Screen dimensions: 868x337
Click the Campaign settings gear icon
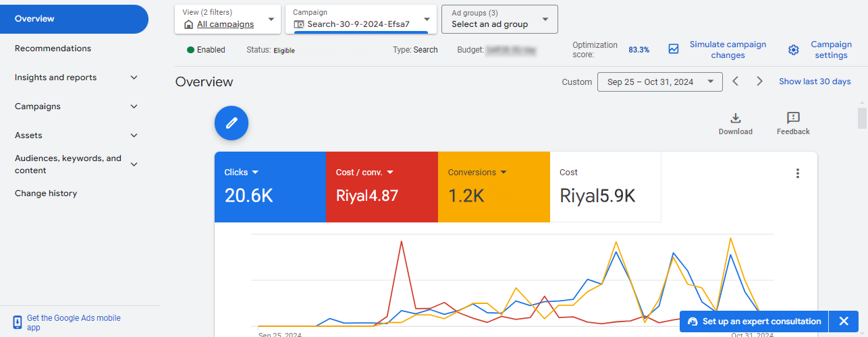pyautogui.click(x=794, y=50)
